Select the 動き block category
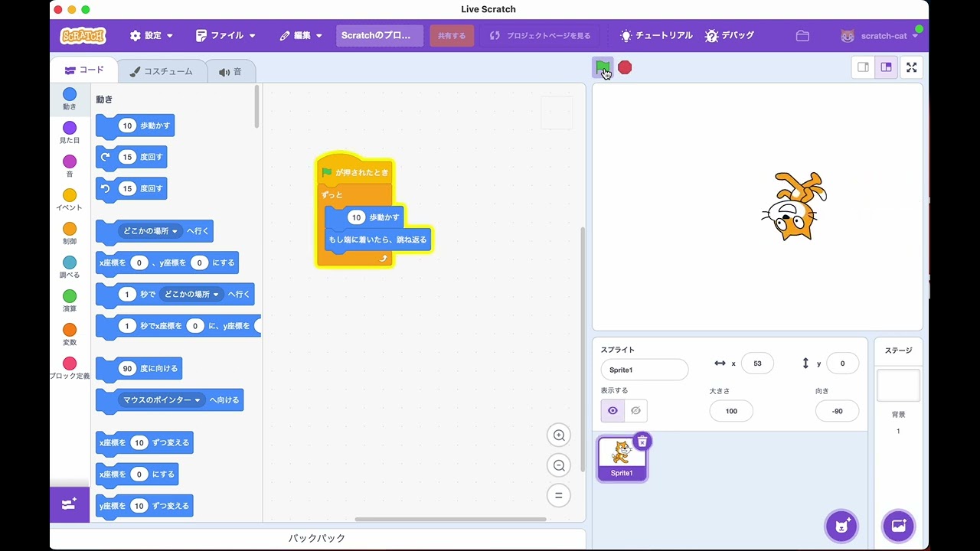980x551 pixels. [x=70, y=99]
